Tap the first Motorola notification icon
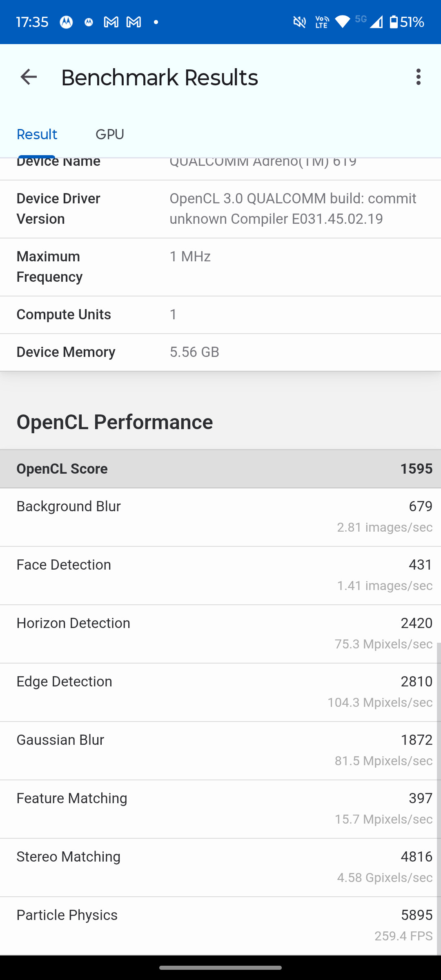This screenshot has height=980, width=441. coord(66,22)
